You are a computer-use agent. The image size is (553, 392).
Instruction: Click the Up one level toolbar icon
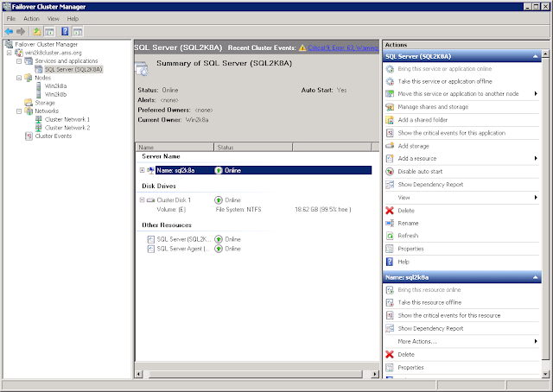(36, 32)
